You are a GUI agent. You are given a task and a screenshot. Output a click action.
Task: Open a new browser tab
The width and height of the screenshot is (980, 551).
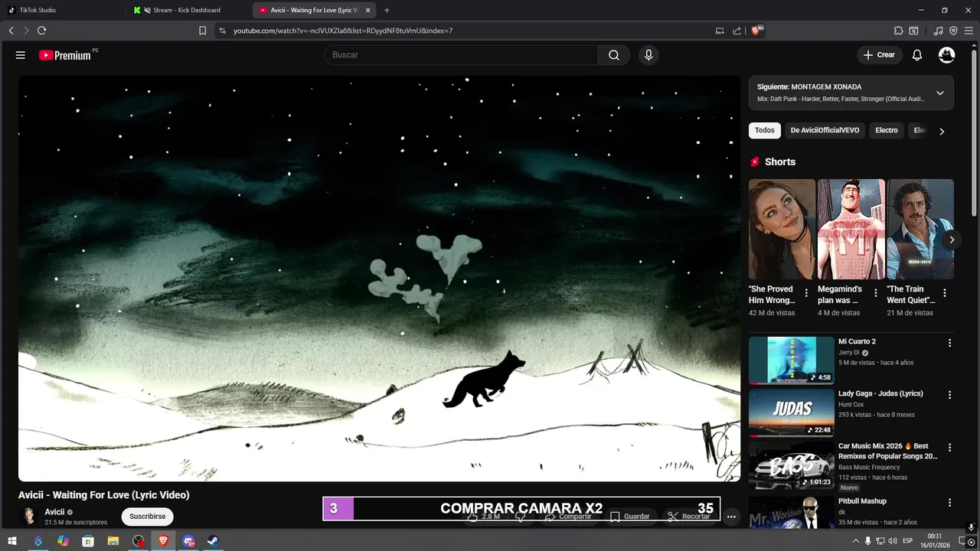coord(387,10)
